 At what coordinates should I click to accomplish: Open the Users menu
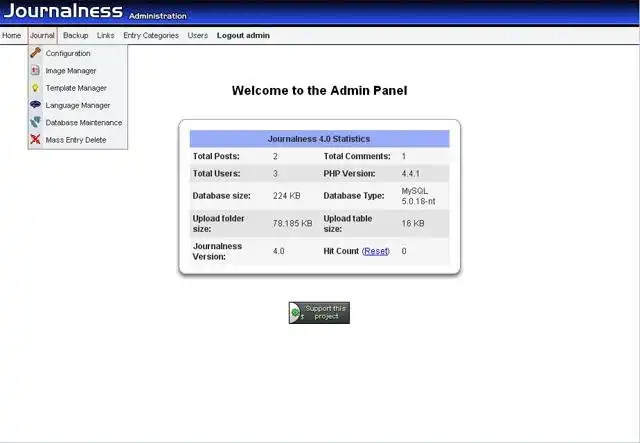[198, 36]
